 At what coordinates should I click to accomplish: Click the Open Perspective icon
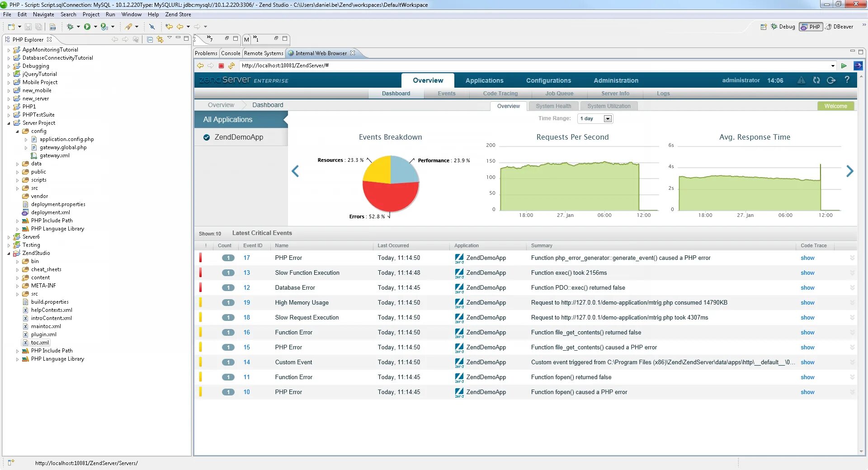(x=764, y=27)
